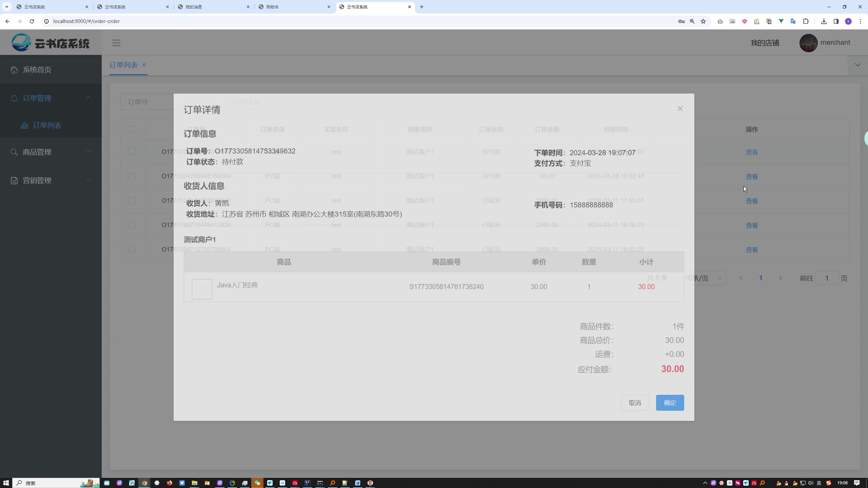Expand the 商品管理 sidebar submenu arrow
The width and height of the screenshot is (868, 488).
tap(88, 151)
